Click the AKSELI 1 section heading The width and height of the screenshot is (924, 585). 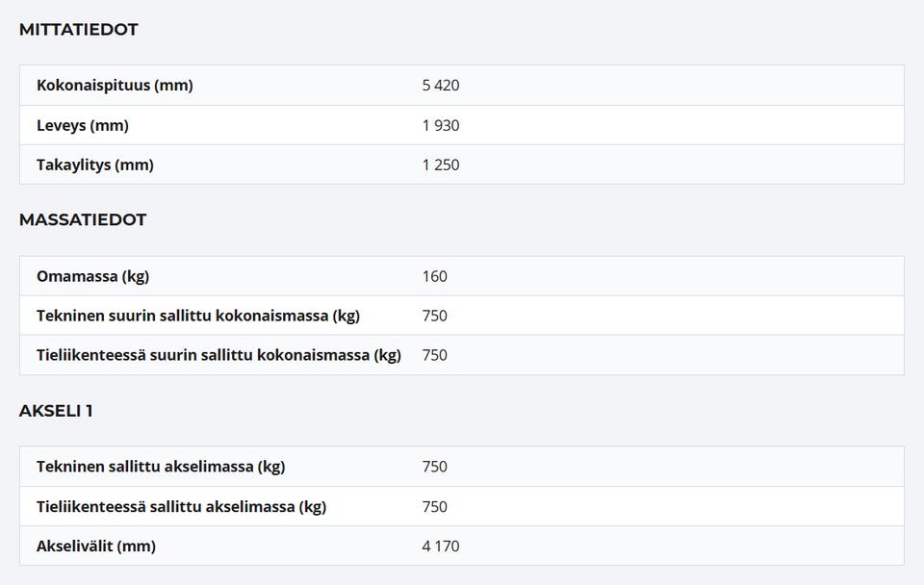point(56,411)
